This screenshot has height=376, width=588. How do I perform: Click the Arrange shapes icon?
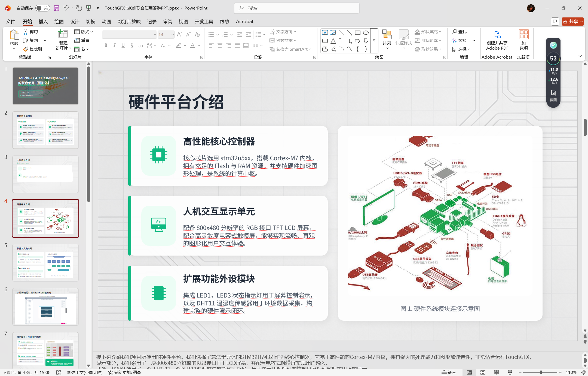(387, 35)
